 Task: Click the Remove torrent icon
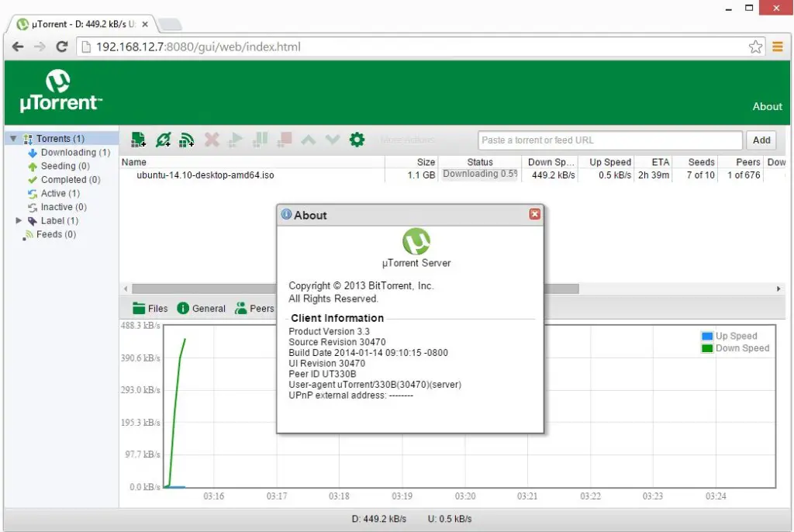(x=212, y=140)
